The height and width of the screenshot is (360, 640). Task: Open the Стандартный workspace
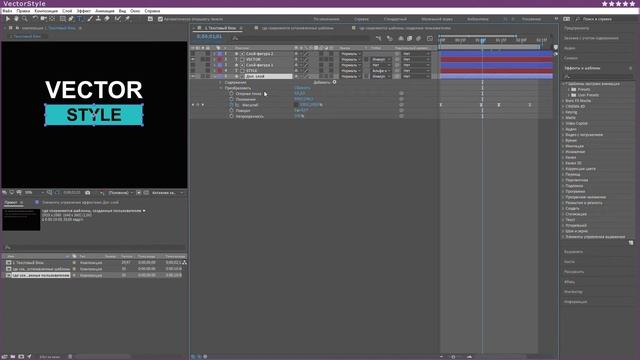pos(395,19)
